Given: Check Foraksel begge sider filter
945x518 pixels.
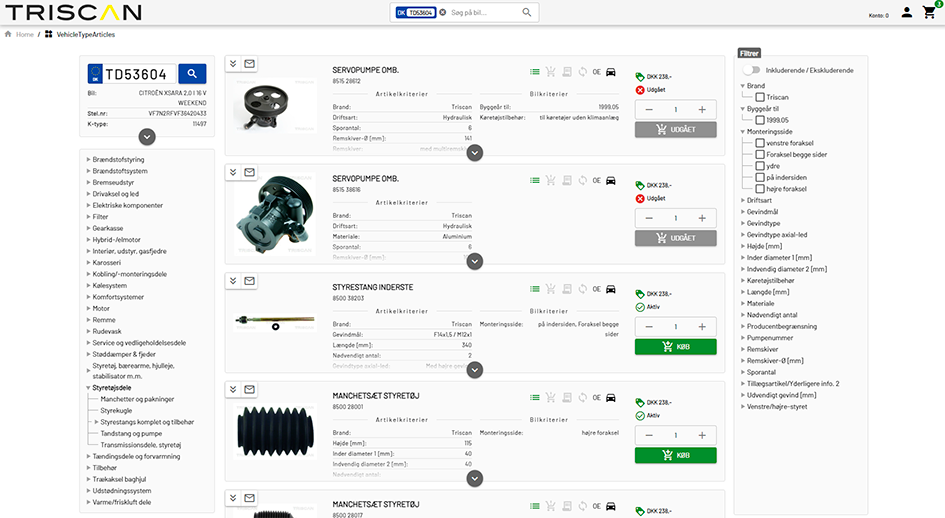Looking at the screenshot, I should pyautogui.click(x=760, y=154).
